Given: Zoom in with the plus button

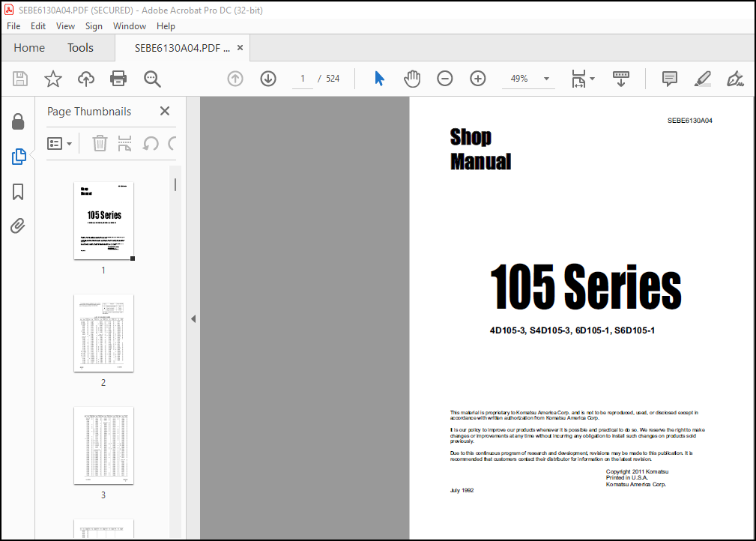Looking at the screenshot, I should pos(478,79).
